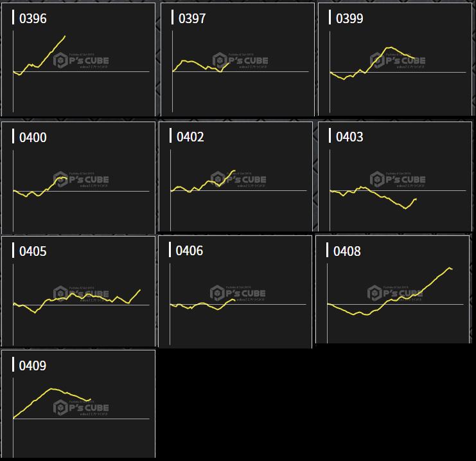Click the 0402 machine number label
This screenshot has height=461, width=476.
190,137
